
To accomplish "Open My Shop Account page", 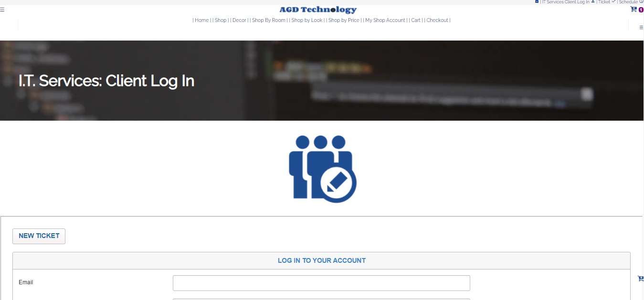I will (x=385, y=20).
